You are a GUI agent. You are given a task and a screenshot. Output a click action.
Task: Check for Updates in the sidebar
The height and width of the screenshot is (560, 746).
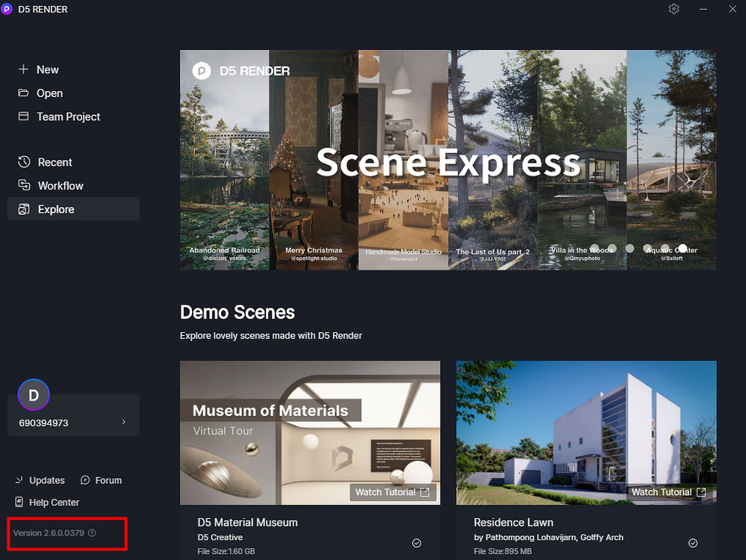[40, 480]
